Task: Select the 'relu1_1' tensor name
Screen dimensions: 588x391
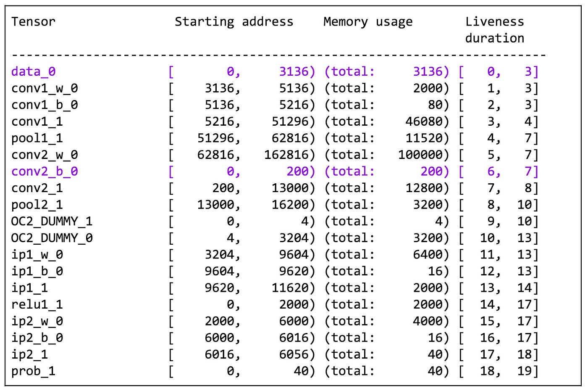Action: point(37,304)
